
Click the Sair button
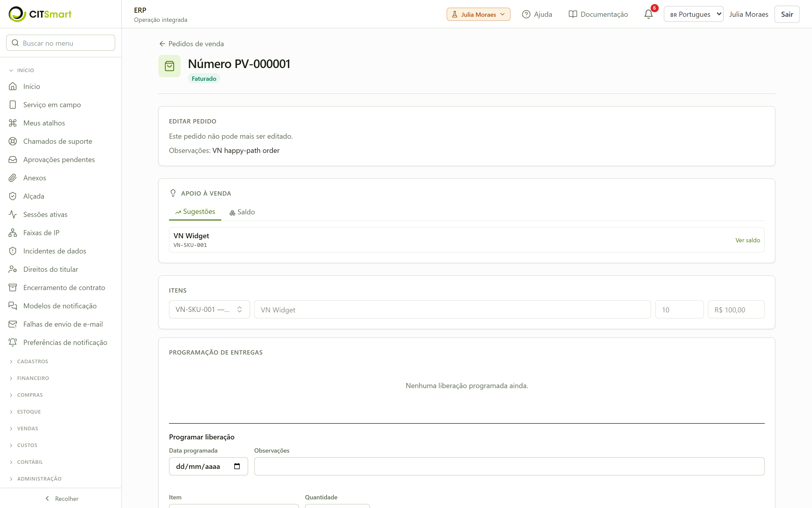click(787, 14)
